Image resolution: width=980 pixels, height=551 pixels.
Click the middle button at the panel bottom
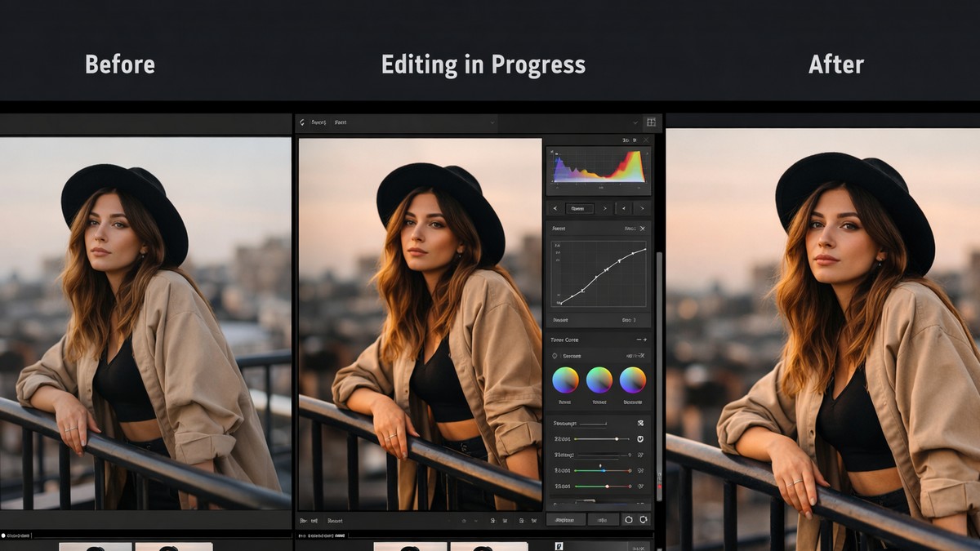(x=603, y=519)
